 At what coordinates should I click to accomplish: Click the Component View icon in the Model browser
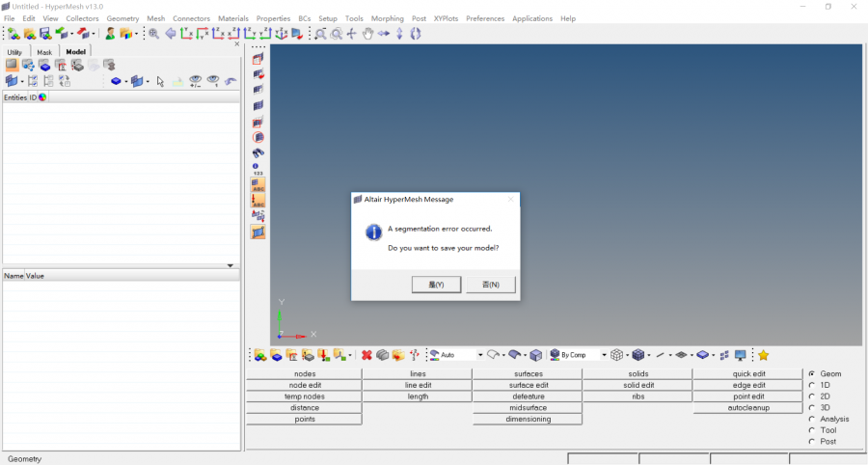pos(44,66)
